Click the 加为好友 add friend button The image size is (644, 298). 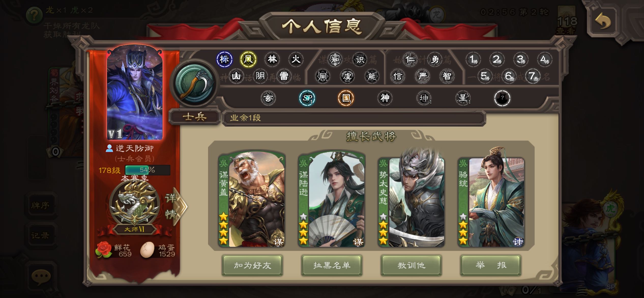(x=252, y=265)
